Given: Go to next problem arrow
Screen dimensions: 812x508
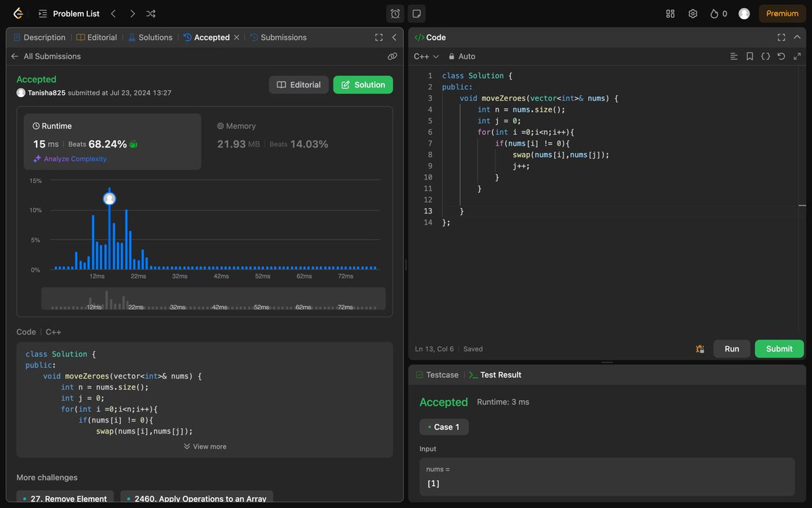Looking at the screenshot, I should [x=132, y=14].
